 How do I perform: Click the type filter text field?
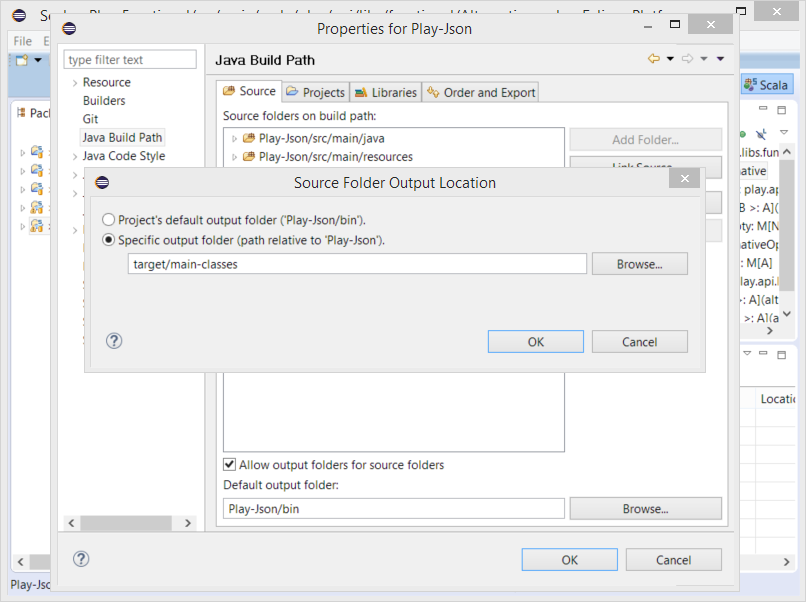[130, 60]
